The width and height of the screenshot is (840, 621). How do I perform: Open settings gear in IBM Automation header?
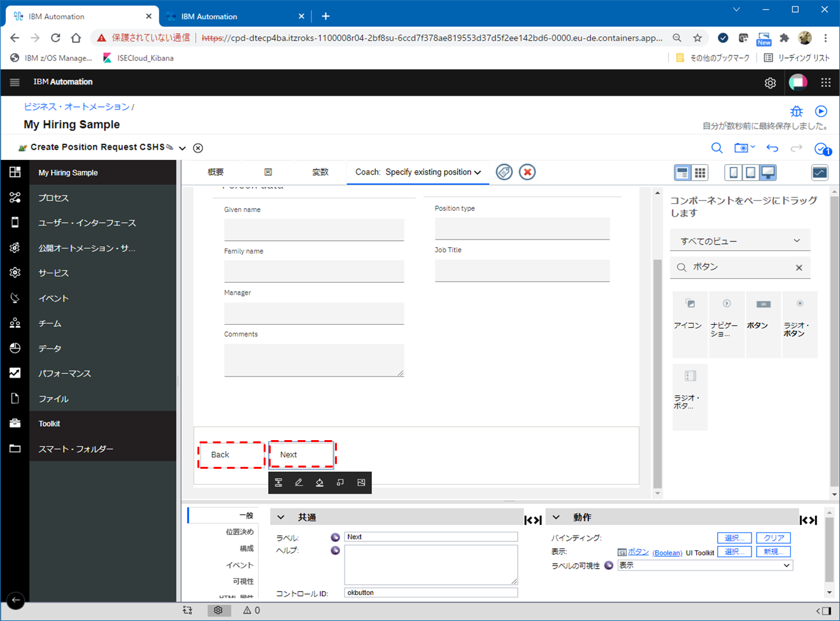pos(770,83)
